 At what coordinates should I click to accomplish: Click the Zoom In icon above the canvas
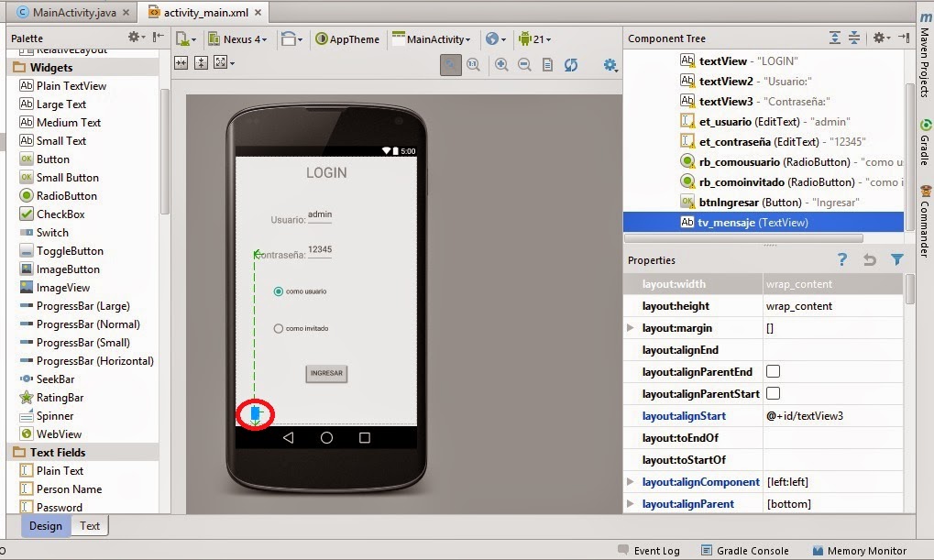tap(502, 66)
